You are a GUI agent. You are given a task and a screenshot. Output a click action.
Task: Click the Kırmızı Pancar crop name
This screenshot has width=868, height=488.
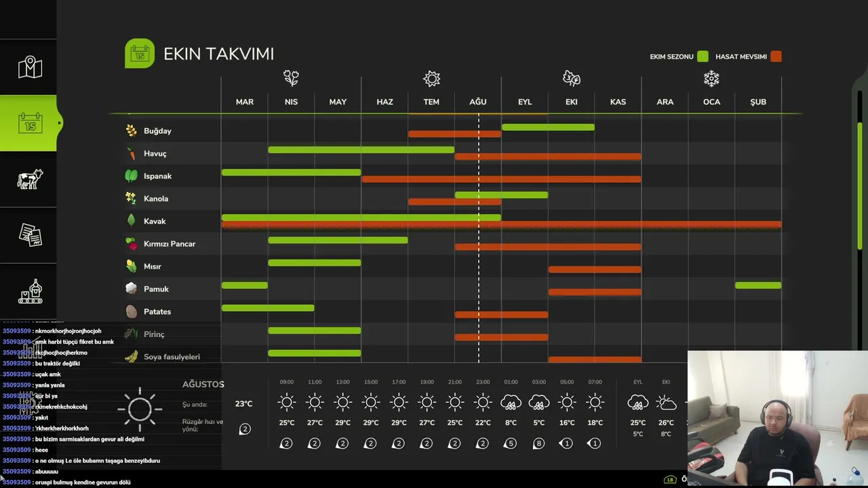[170, 244]
